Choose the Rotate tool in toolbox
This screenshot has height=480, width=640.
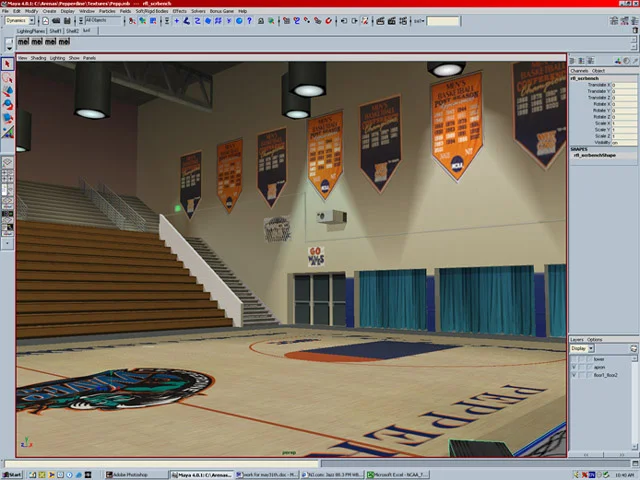[7, 104]
